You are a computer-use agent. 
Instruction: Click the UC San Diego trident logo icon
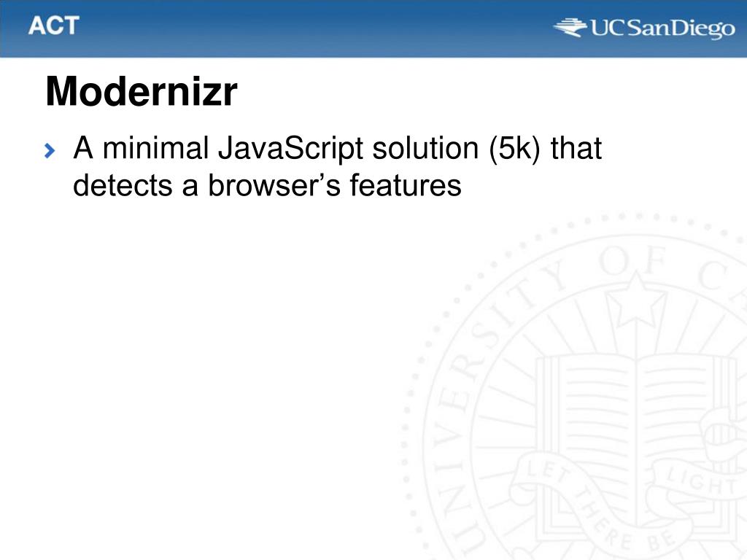point(570,27)
